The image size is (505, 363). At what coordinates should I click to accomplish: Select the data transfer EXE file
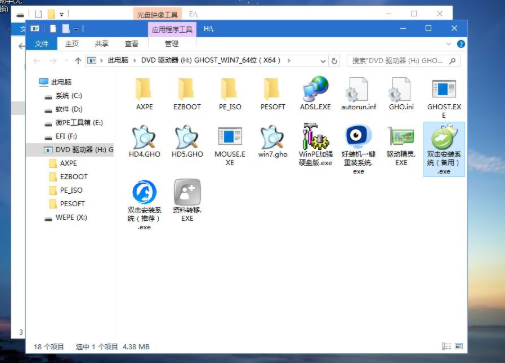pos(187,200)
